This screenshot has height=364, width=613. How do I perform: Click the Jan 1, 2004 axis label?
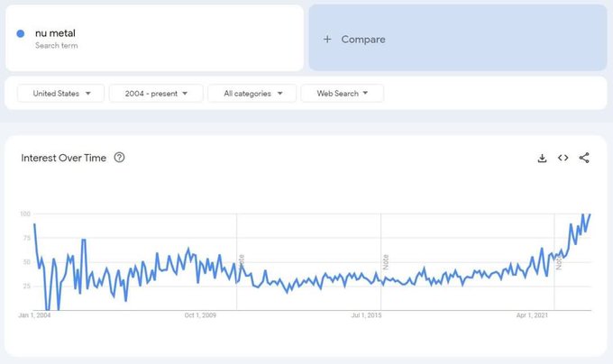34,315
